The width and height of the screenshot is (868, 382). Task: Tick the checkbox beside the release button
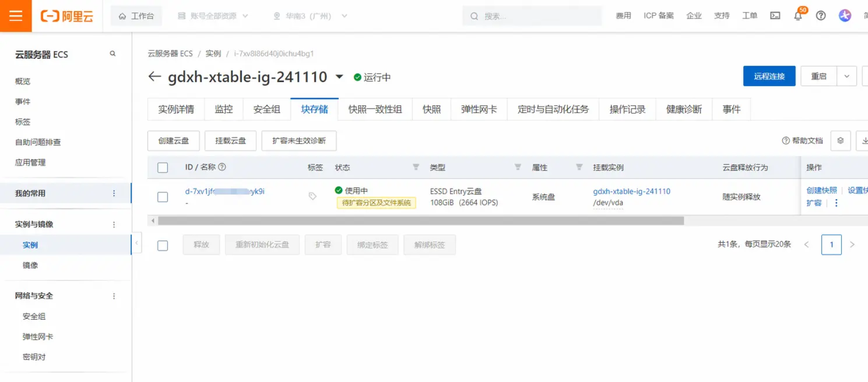(163, 246)
